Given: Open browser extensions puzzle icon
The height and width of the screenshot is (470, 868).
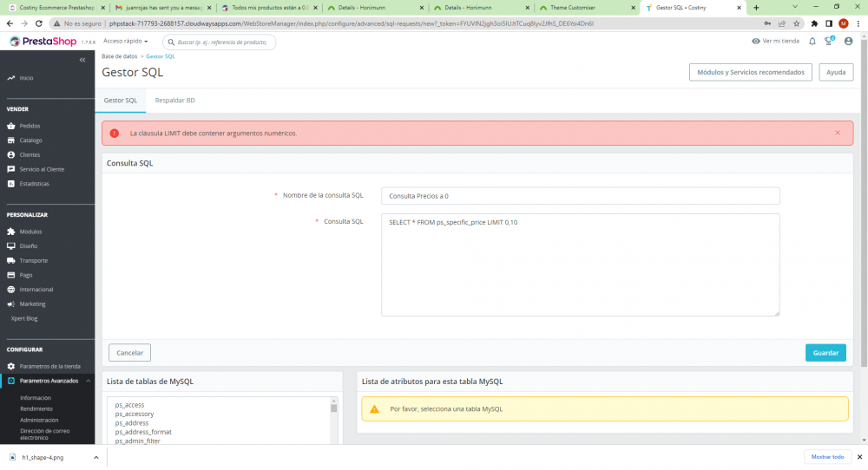Looking at the screenshot, I should (x=814, y=23).
